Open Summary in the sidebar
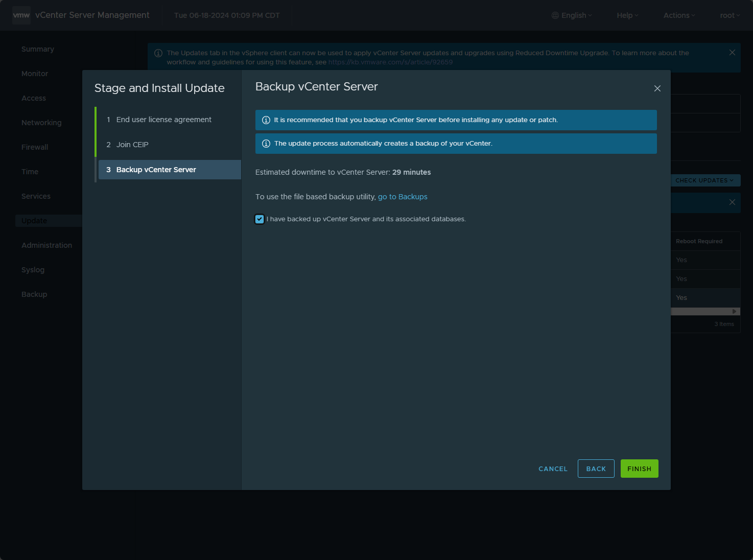Image resolution: width=753 pixels, height=560 pixels. click(38, 49)
